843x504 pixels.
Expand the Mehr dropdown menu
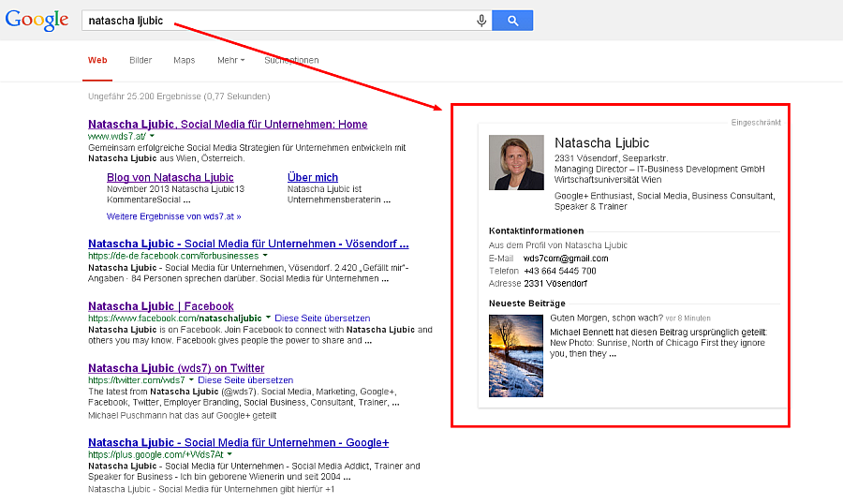pos(230,60)
